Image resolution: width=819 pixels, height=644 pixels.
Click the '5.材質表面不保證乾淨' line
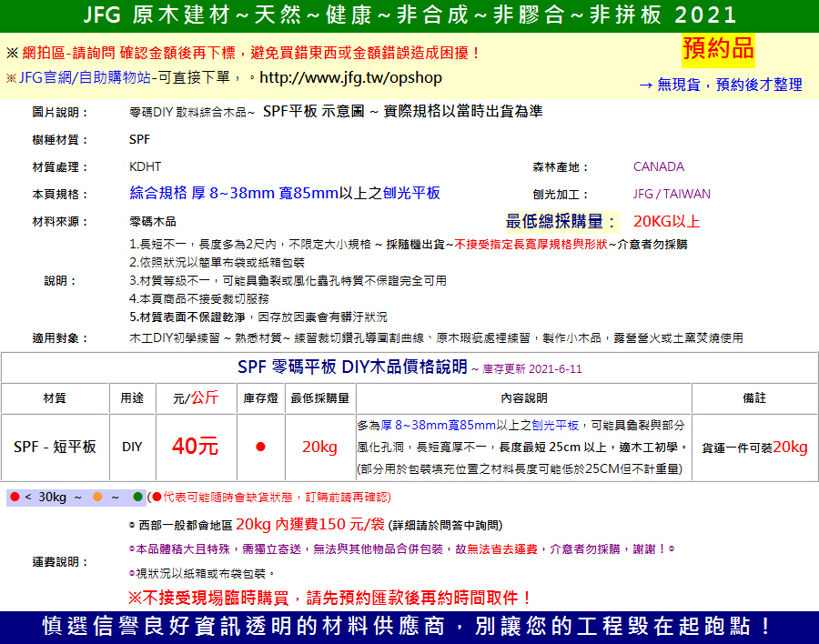click(x=258, y=317)
